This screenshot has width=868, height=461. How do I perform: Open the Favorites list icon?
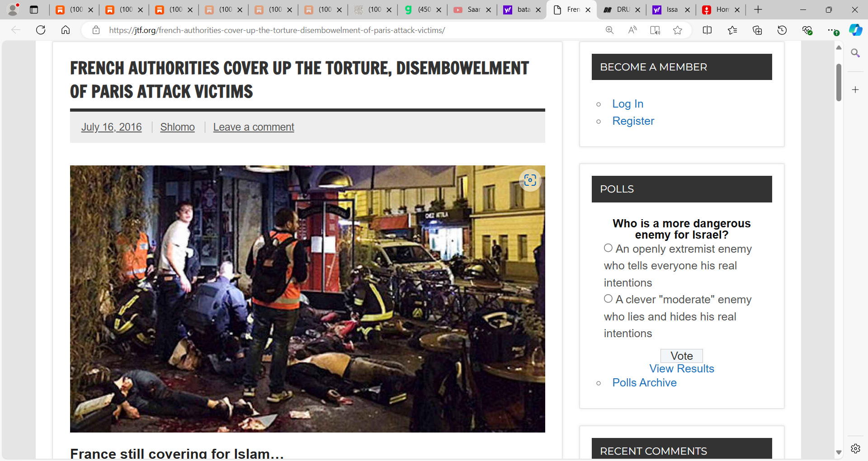[x=732, y=30]
